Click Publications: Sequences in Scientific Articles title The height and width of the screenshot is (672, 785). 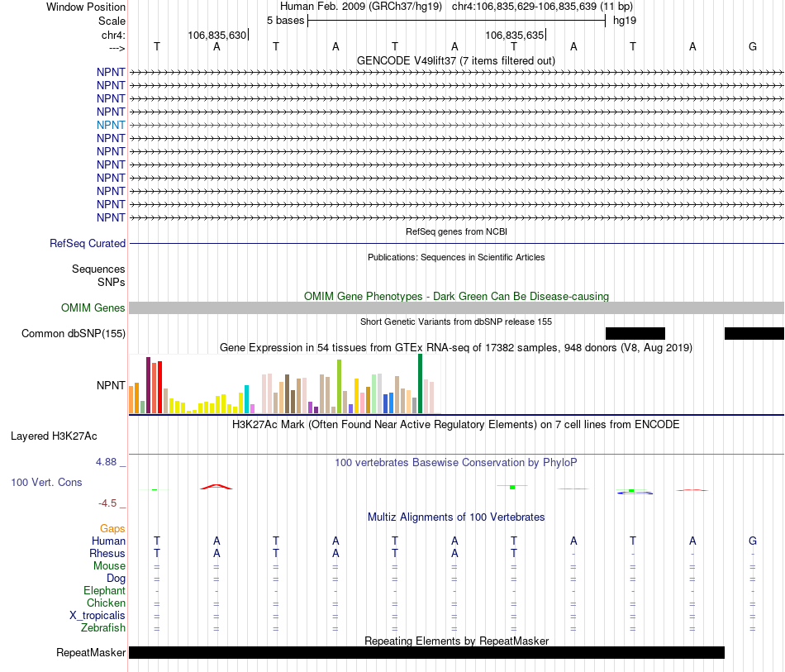456,257
